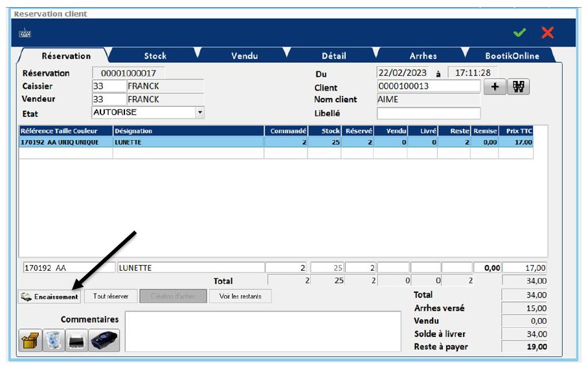This screenshot has height=366, width=588.
Task: Click inside the Commentaires text area
Action: [x=263, y=331]
